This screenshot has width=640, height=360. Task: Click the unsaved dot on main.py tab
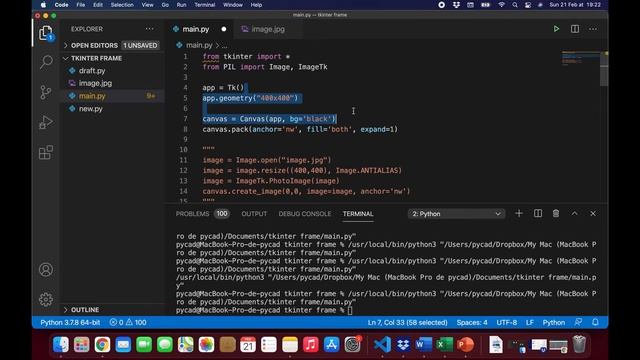224,29
